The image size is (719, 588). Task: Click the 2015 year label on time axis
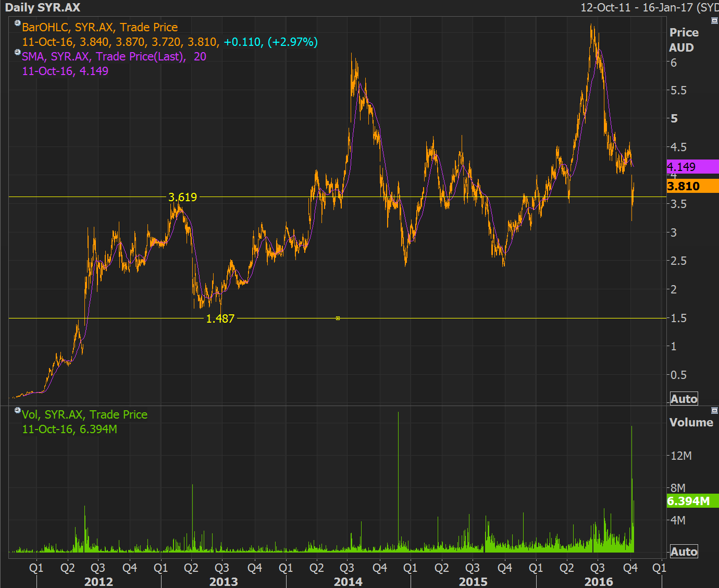pos(473,581)
